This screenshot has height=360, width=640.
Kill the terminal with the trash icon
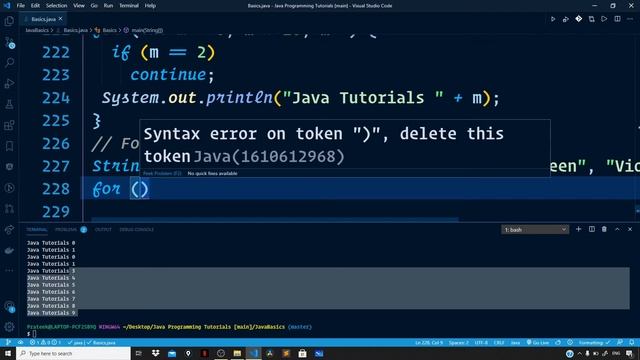click(x=604, y=229)
